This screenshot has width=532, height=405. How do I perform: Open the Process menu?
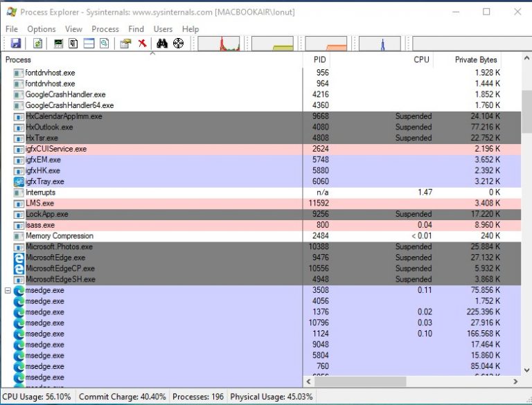pyautogui.click(x=105, y=29)
